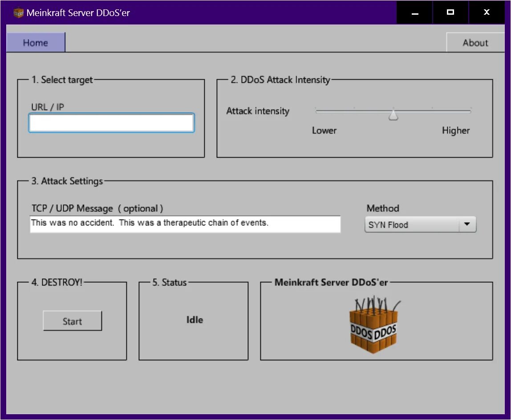
Task: Click the 'Method' label
Action: [383, 208]
